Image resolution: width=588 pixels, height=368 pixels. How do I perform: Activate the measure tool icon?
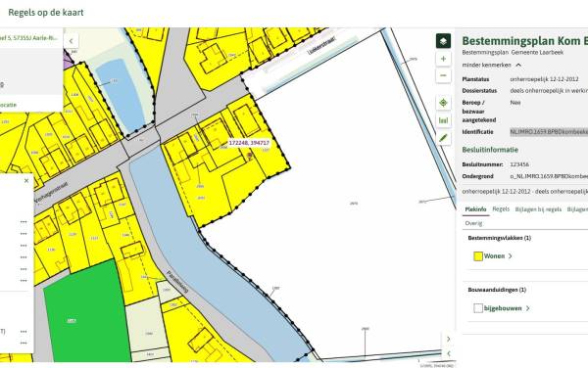[443, 120]
